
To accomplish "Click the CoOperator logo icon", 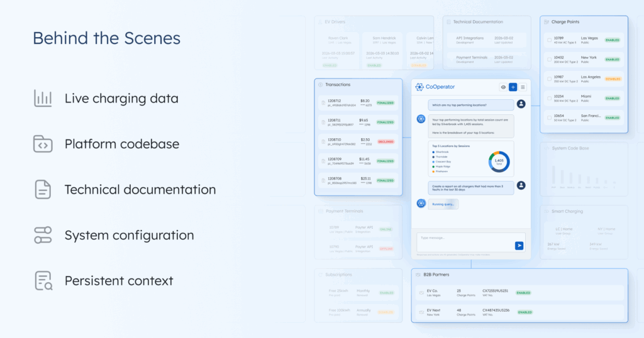I will [419, 87].
